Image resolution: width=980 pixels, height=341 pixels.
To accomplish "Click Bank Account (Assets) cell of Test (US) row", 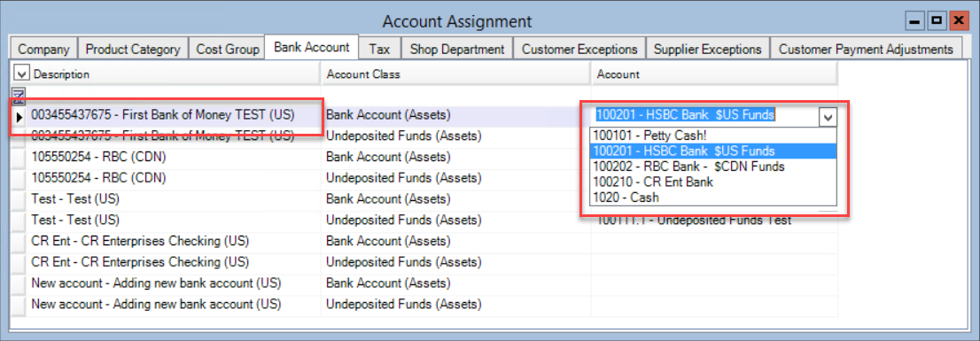I will [x=455, y=199].
